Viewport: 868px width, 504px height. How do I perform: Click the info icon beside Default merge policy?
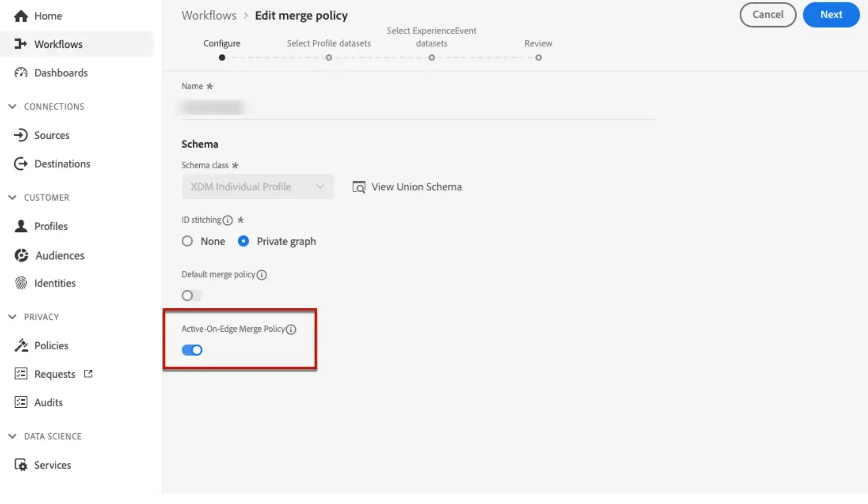pyautogui.click(x=262, y=275)
